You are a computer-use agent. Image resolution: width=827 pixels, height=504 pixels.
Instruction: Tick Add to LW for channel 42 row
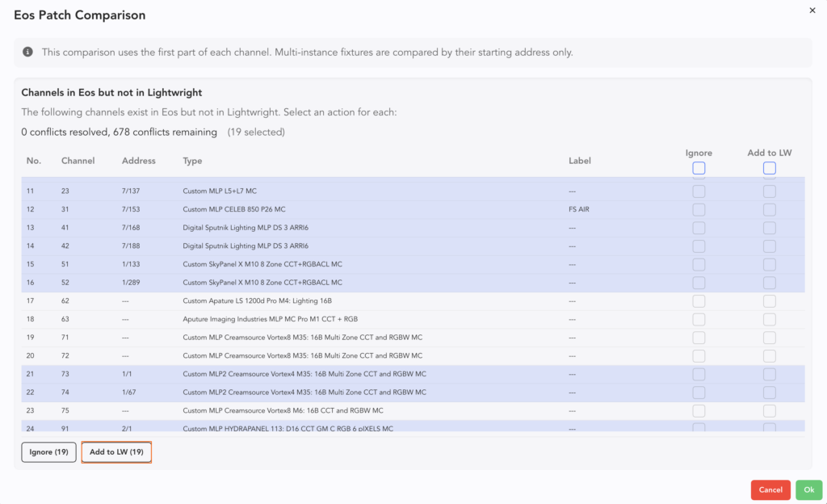point(769,246)
